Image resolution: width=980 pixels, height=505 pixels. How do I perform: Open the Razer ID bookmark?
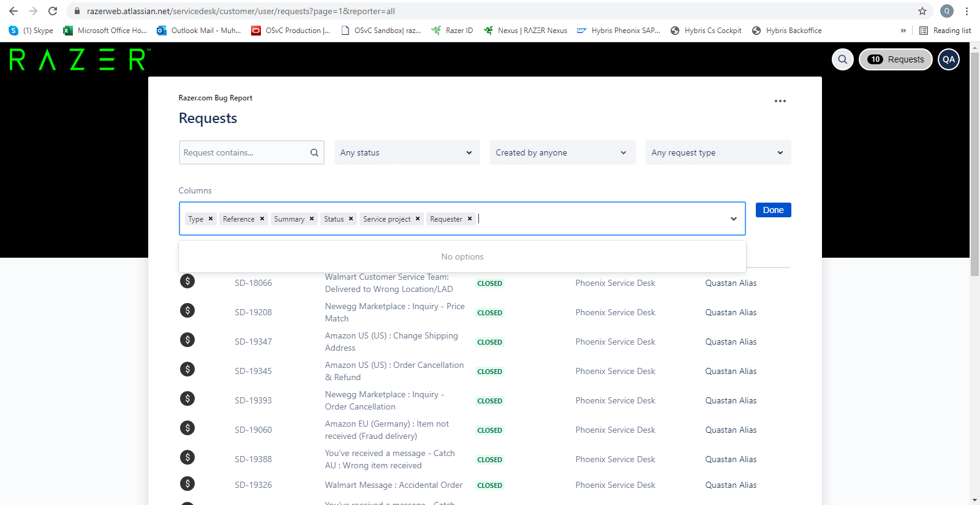[x=452, y=31]
